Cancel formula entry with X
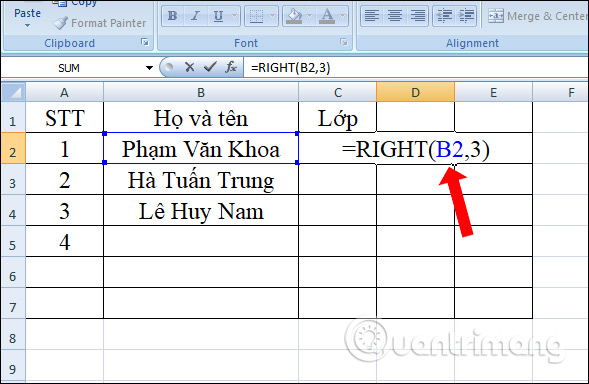 coord(190,68)
